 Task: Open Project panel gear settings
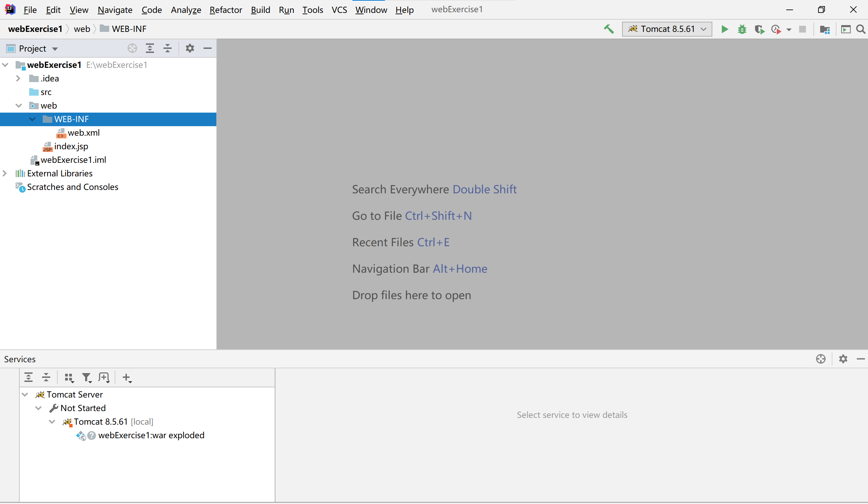[x=190, y=48]
